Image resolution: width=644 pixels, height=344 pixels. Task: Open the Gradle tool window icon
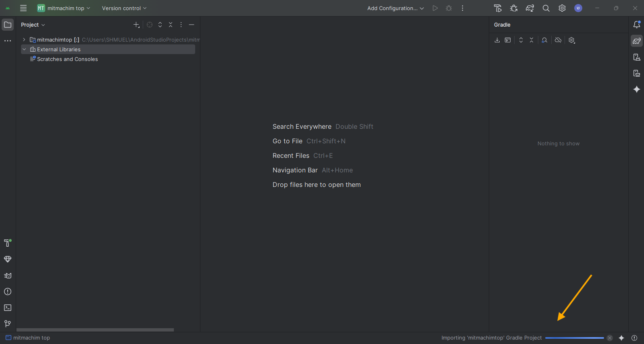click(x=637, y=41)
